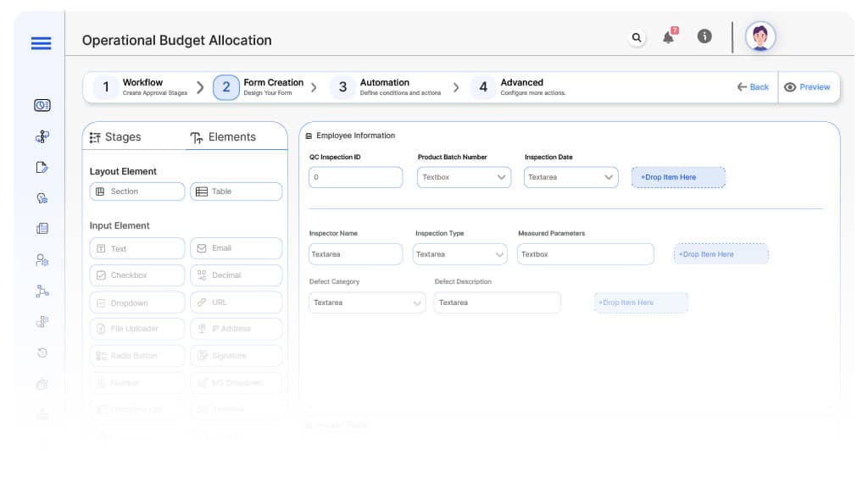Open notifications bell icon
Viewport: 868px width, 488px height.
pos(669,37)
